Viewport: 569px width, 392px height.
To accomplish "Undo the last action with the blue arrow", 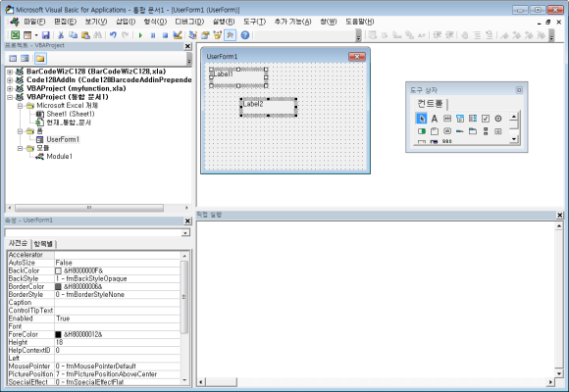I will [113, 35].
